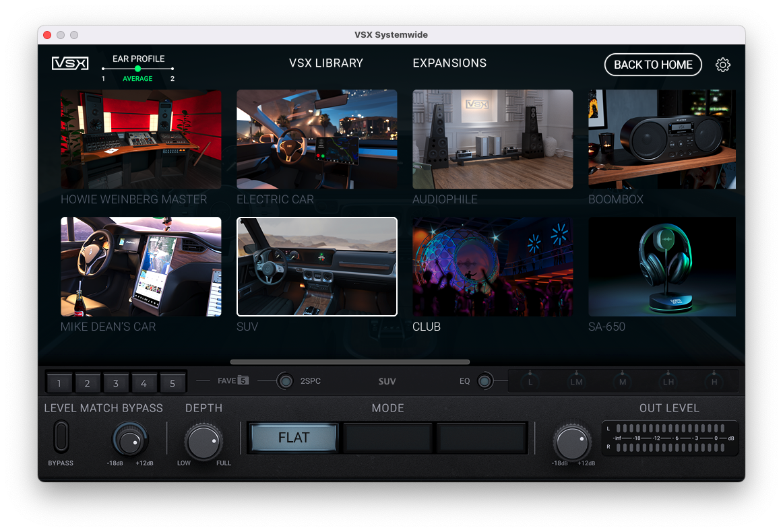Click the MIKE DEAN'S CAR label
The width and height of the screenshot is (783, 532).
pyautogui.click(x=108, y=327)
